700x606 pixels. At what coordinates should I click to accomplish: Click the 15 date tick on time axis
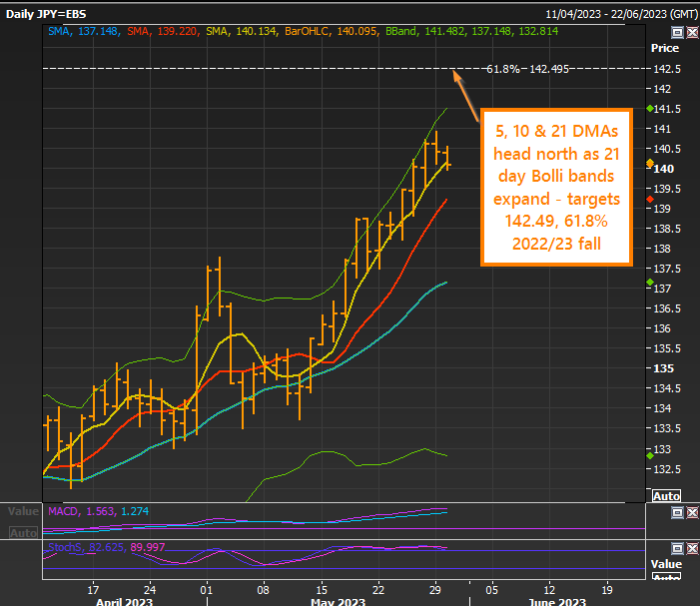(x=322, y=590)
